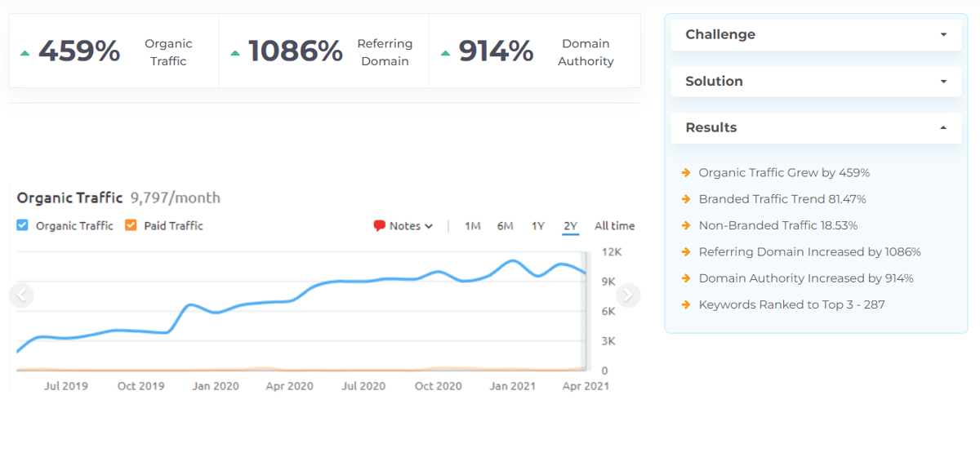Viewport: 980px width, 453px height.
Task: Select the 2Y time range
Action: [x=570, y=226]
